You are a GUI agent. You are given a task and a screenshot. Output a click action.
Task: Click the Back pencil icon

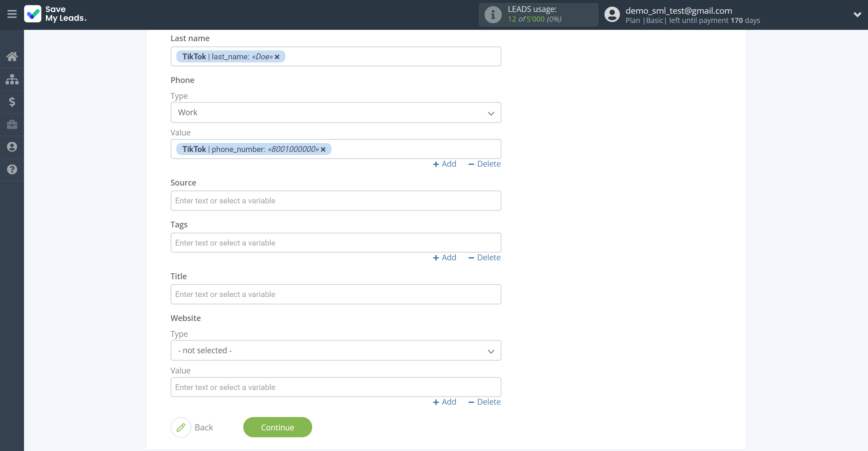(x=181, y=427)
